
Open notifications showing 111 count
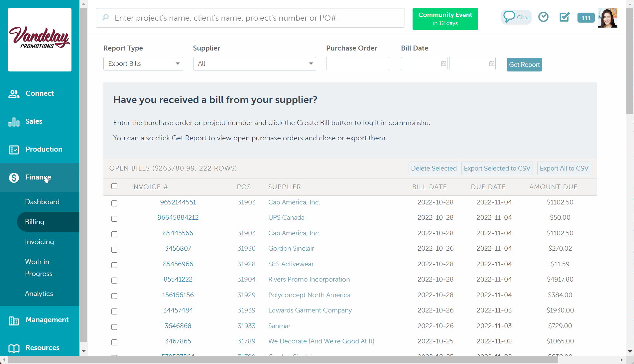585,18
